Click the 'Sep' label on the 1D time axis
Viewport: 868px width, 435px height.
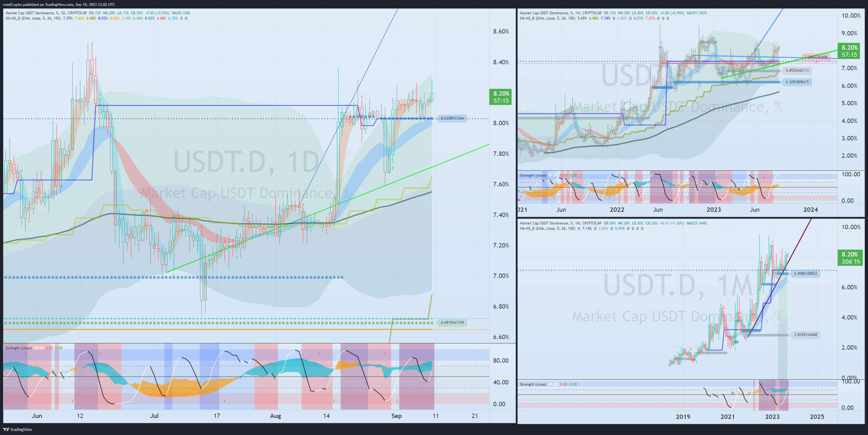click(x=396, y=416)
